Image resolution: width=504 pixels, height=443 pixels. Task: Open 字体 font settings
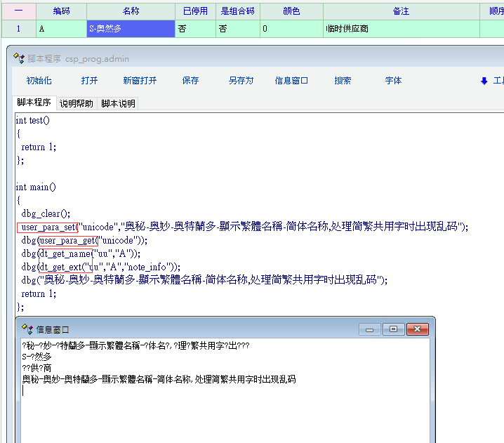(393, 81)
